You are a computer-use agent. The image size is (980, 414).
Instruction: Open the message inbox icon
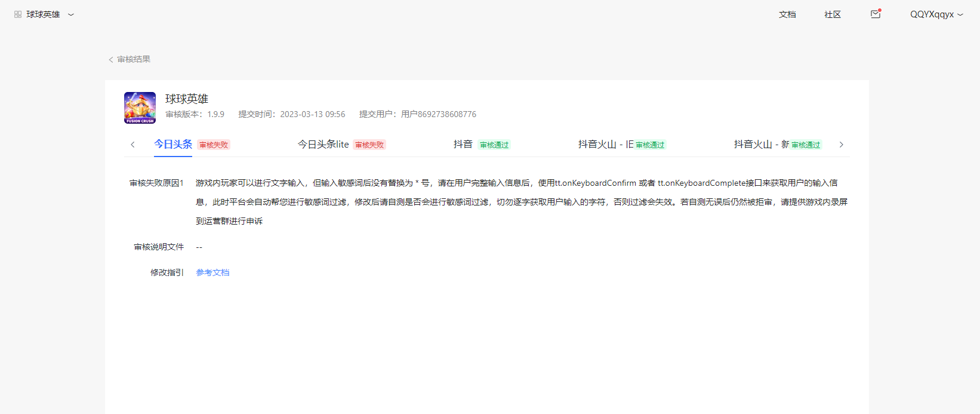[876, 14]
